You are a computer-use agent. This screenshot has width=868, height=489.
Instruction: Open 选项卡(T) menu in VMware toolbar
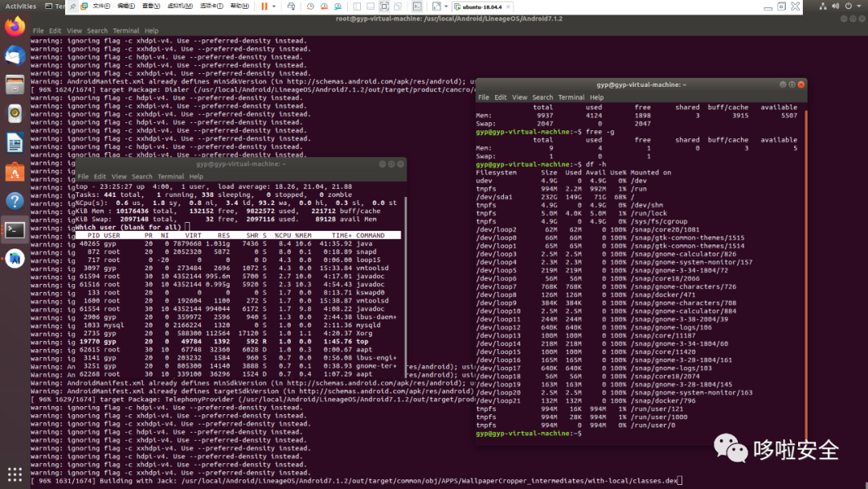pos(211,6)
